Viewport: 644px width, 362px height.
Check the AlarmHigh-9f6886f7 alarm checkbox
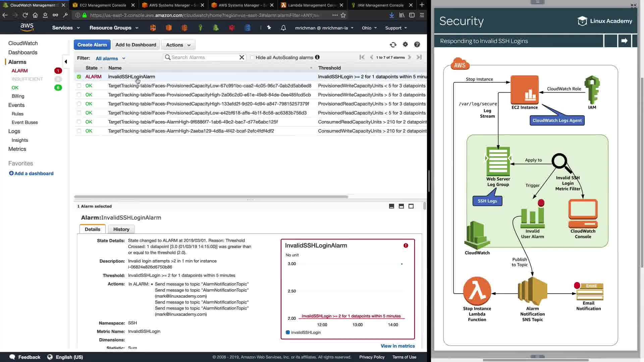coord(79,122)
